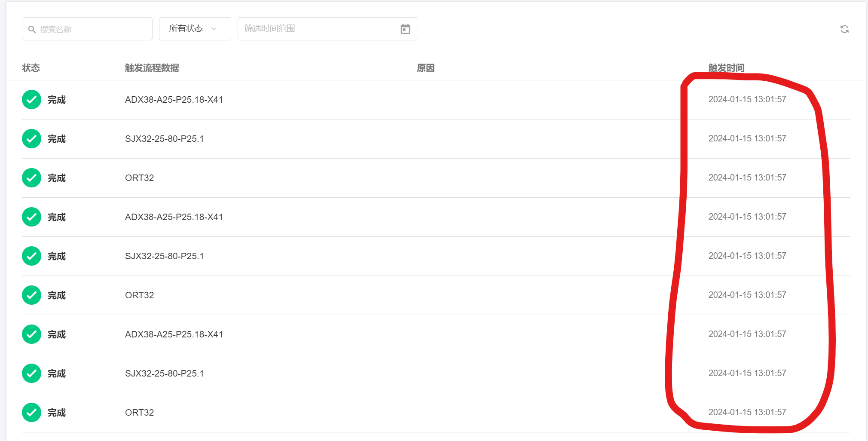Select ORT32 in the last row
Image resolution: width=868 pixels, height=441 pixels.
pos(140,413)
